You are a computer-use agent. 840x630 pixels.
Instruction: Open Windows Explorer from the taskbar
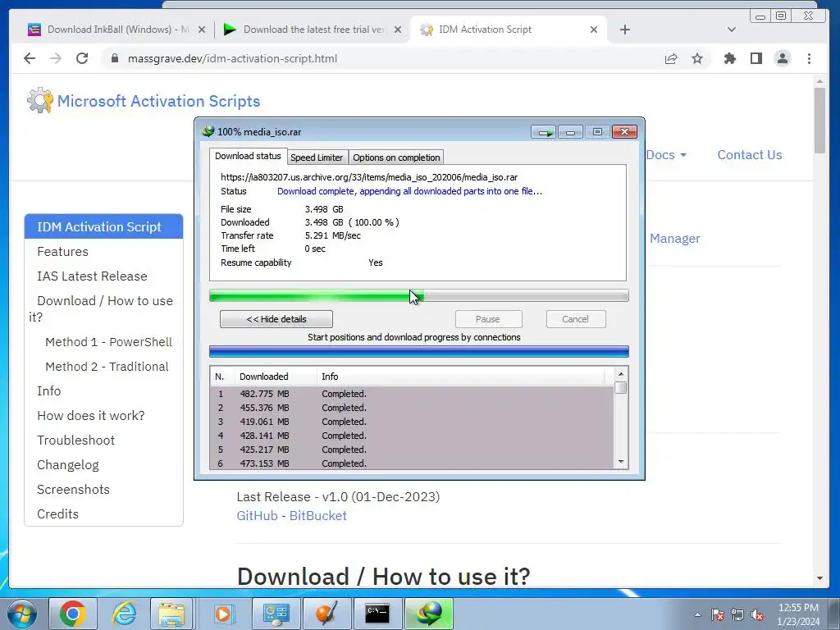(x=171, y=614)
